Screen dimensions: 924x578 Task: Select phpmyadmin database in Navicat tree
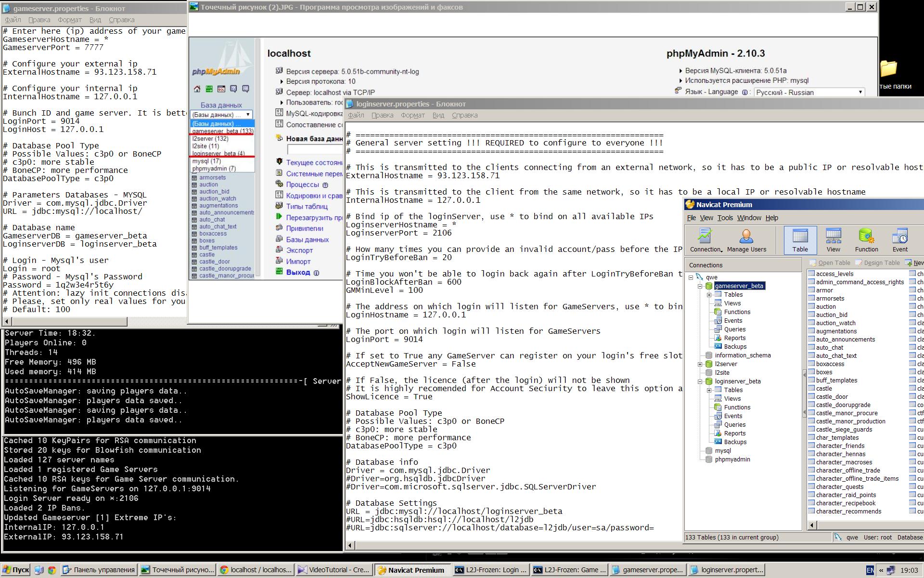[732, 460]
